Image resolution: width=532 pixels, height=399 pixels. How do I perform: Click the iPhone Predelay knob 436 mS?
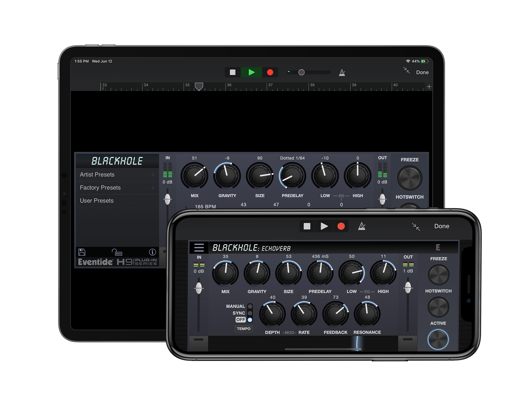coord(320,273)
